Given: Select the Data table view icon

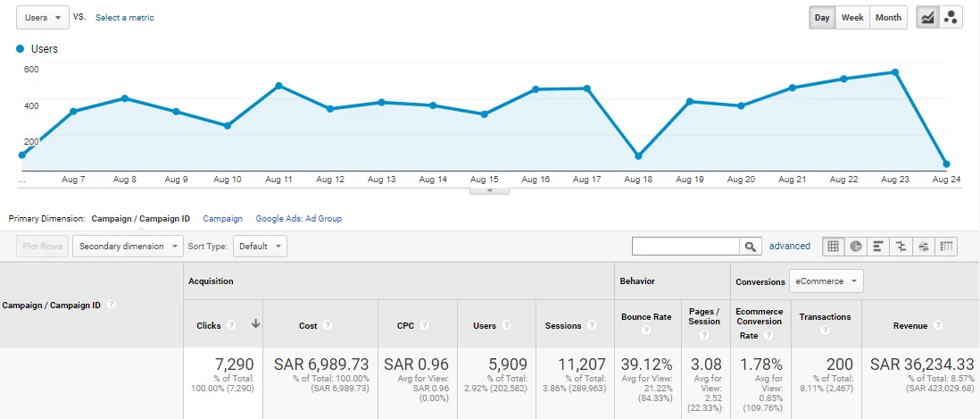Looking at the screenshot, I should coord(833,247).
